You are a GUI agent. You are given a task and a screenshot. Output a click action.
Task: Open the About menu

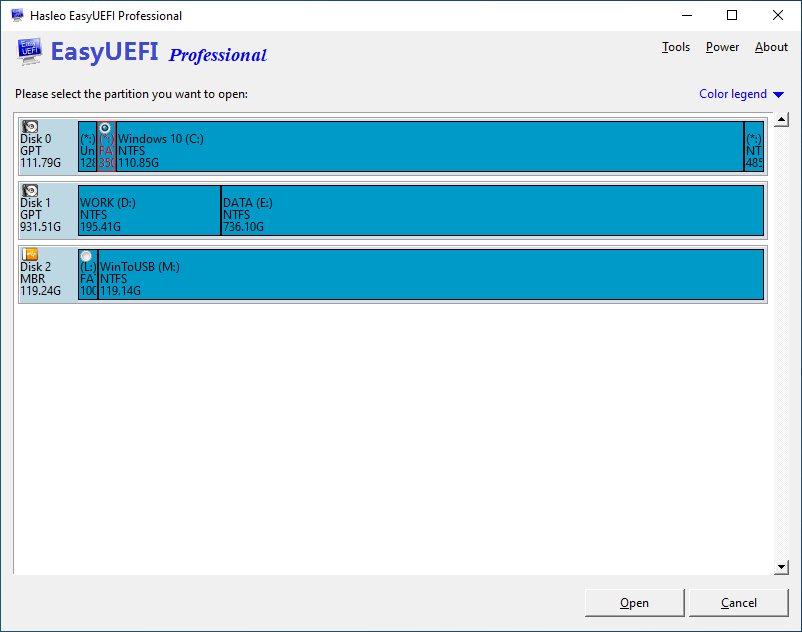[771, 47]
